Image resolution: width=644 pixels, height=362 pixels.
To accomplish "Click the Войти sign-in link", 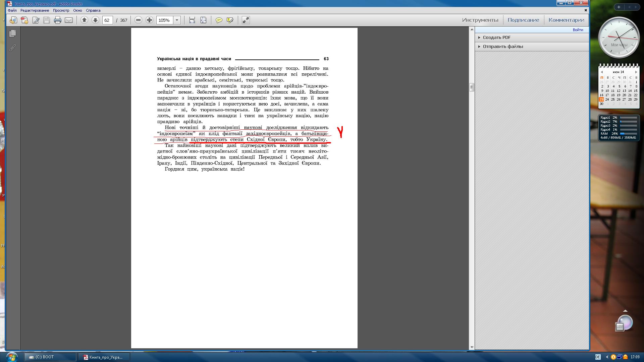I will [x=578, y=30].
